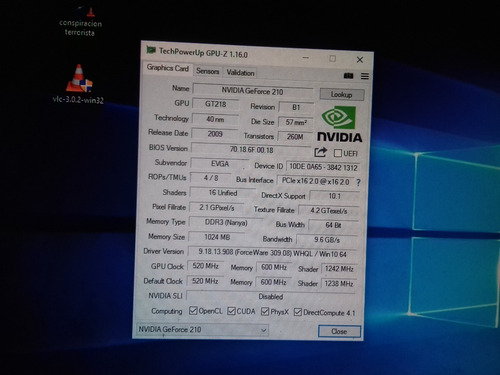Toggle the PhysX checkbox
This screenshot has width=500, height=375.
coord(265,311)
